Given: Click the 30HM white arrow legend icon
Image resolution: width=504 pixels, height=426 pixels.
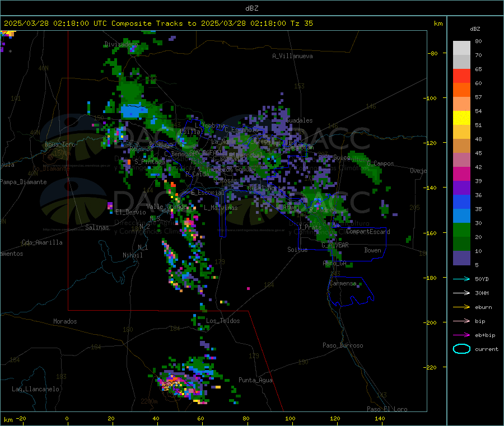Looking at the screenshot, I should click(x=461, y=293).
